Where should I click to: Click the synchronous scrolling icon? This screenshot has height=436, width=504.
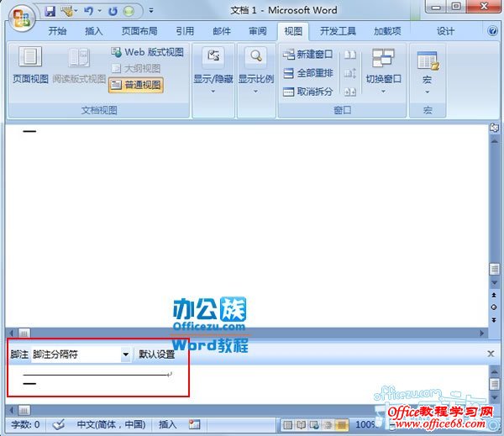pos(350,73)
